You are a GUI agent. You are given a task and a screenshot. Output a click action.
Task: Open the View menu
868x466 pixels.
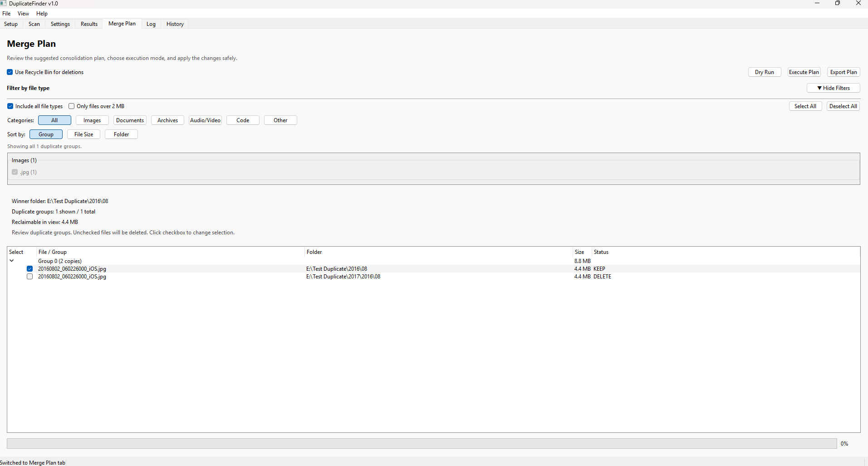tap(23, 14)
